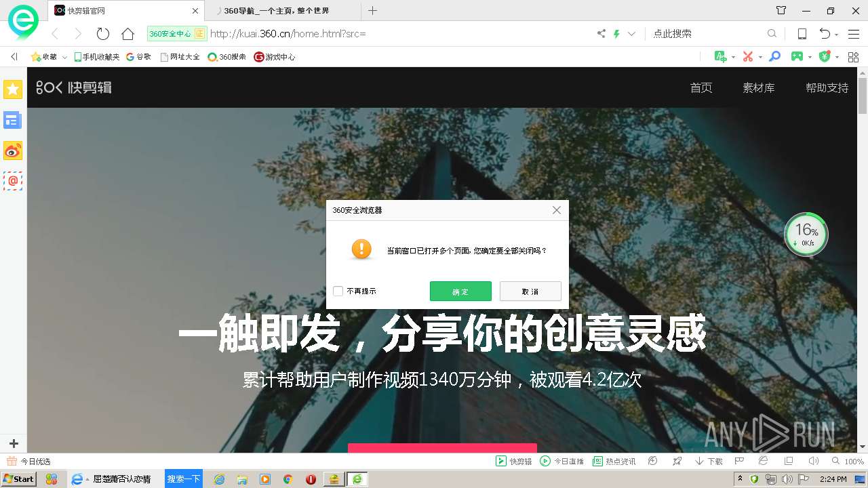Open the mobile phone view icon
This screenshot has height=488, width=868.
pos(802,33)
